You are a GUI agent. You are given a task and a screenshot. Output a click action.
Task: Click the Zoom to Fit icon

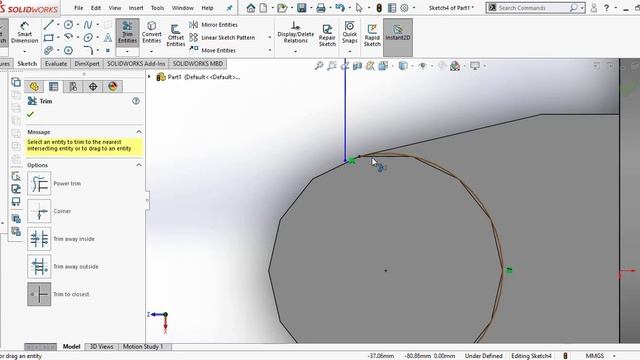tap(319, 66)
